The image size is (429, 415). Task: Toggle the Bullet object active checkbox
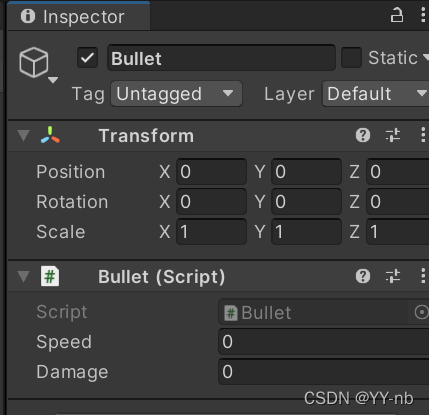click(87, 58)
